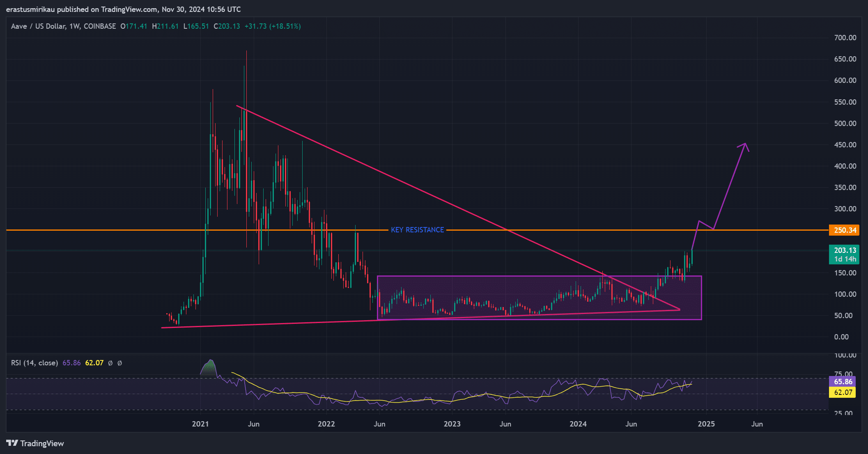Viewport: 868px width, 454px height.
Task: Click the purple 65.86 RSI axis tag
Action: [843, 382]
